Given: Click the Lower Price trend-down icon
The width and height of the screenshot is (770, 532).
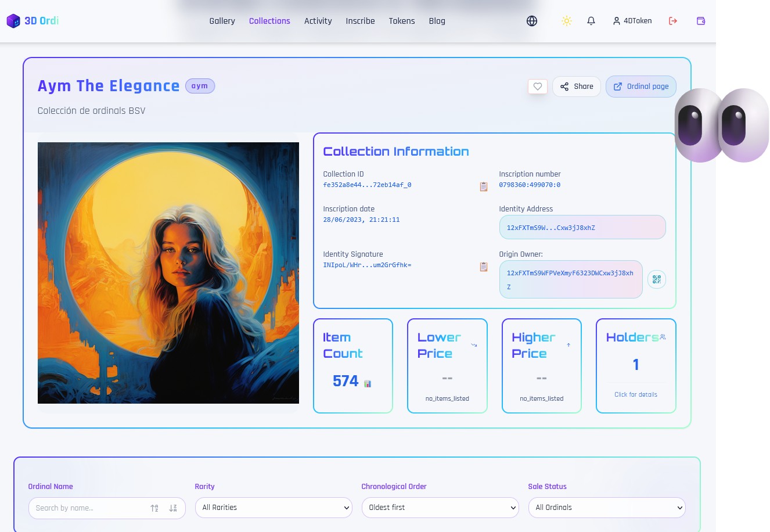Looking at the screenshot, I should coord(474,345).
